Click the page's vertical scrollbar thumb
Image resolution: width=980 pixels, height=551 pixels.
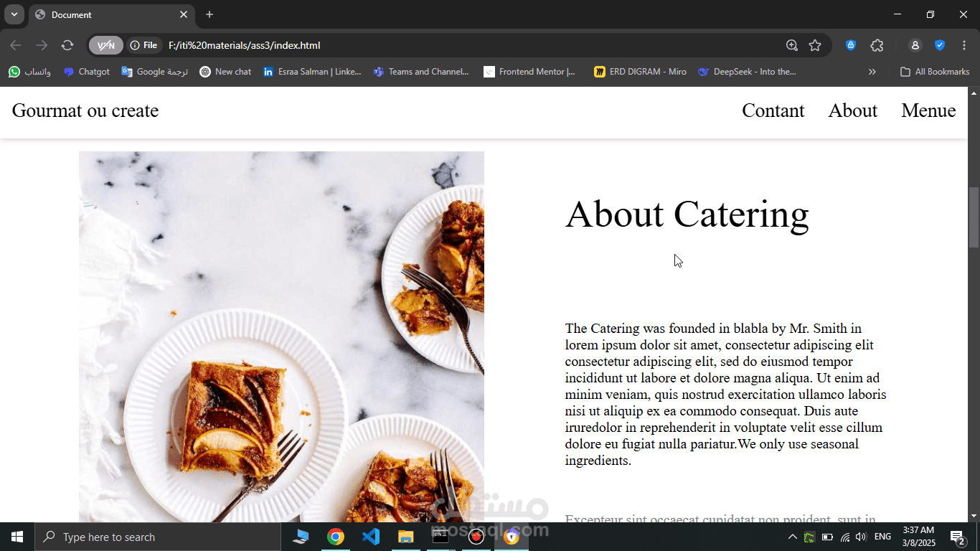974,217
